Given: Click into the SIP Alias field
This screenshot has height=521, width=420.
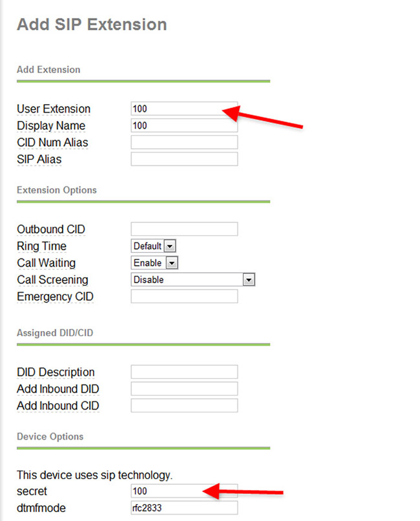Looking at the screenshot, I should click(x=184, y=159).
